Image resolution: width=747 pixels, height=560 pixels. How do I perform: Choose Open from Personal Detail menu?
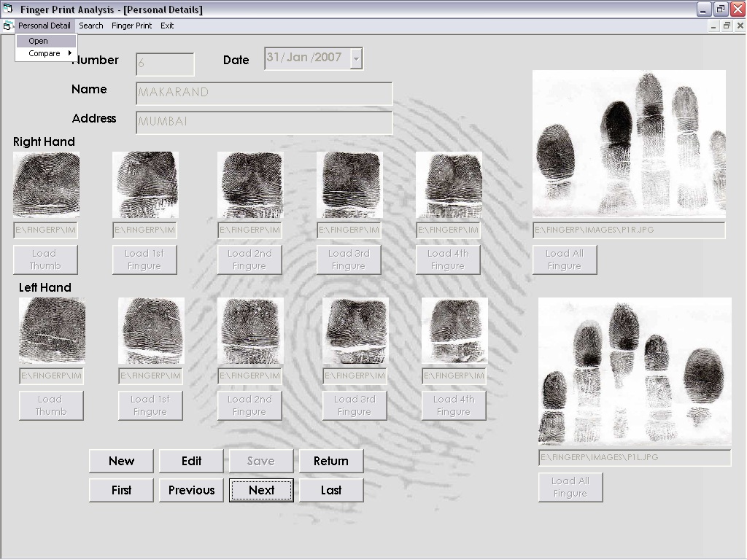(39, 41)
